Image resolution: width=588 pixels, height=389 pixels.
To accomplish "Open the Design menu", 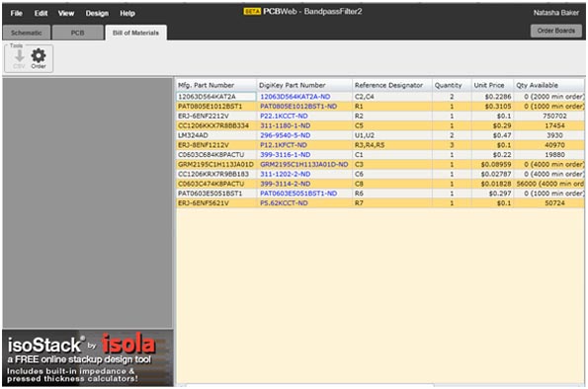I will point(97,13).
